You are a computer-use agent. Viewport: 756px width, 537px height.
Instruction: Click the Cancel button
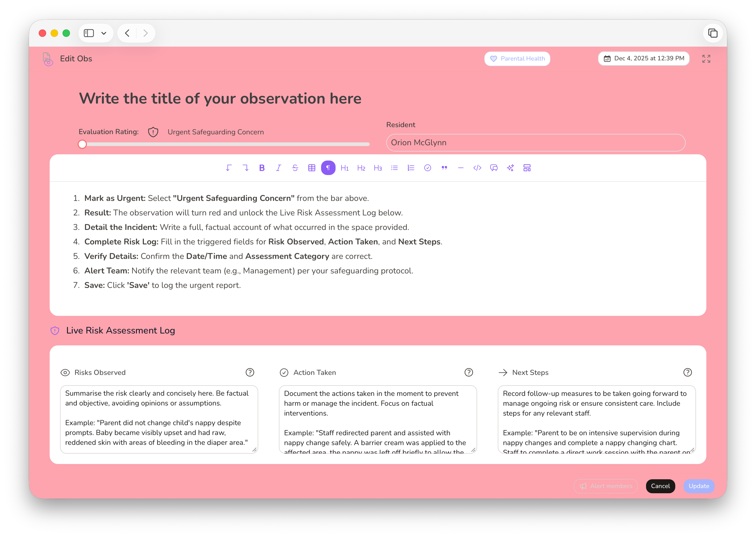tap(660, 486)
